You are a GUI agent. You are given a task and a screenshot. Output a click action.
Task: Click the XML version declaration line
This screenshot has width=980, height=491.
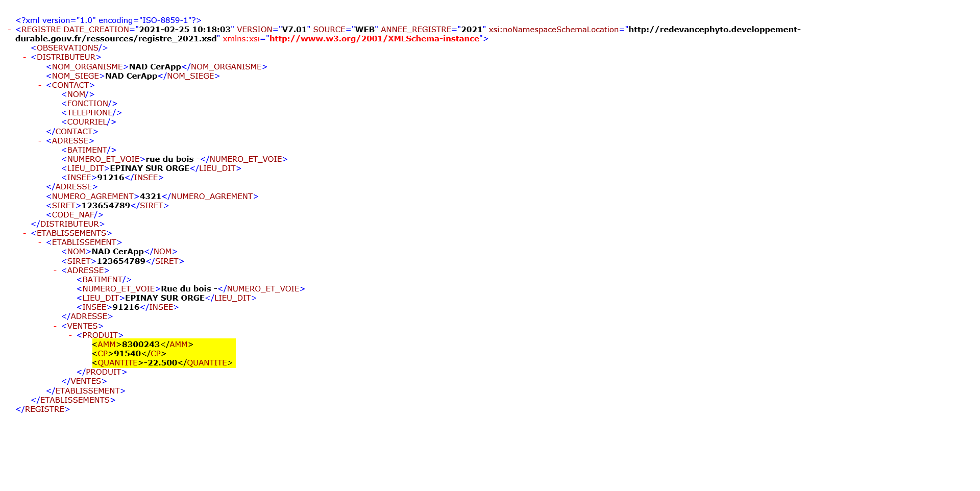tap(108, 20)
